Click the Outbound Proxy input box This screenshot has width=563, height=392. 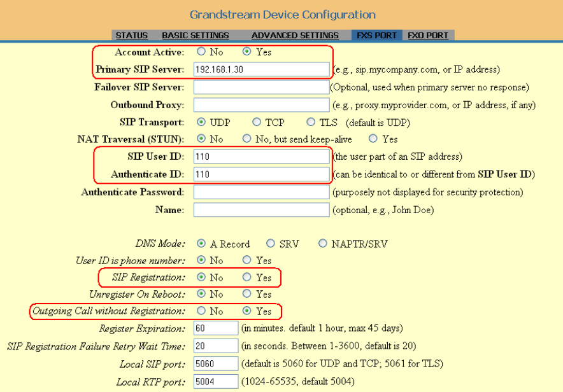pyautogui.click(x=261, y=105)
